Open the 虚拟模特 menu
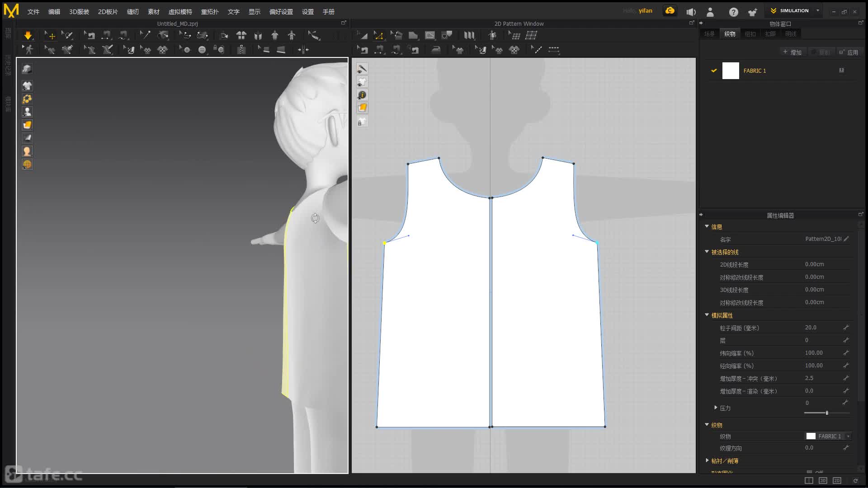The width and height of the screenshot is (868, 488). coord(180,12)
